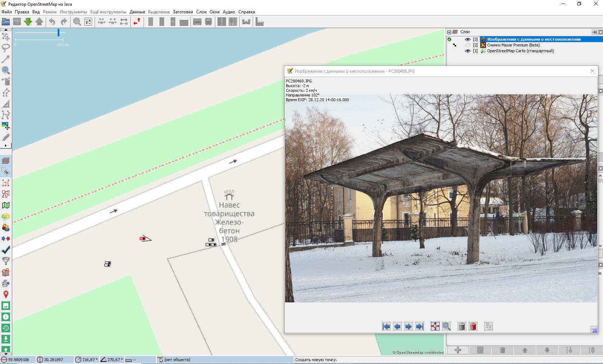Jump to first image in photo viewer
The width and height of the screenshot is (603, 364).
[x=386, y=327]
